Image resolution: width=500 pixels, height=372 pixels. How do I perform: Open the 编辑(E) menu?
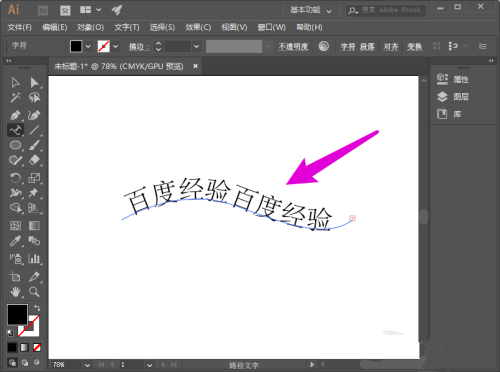tap(55, 27)
